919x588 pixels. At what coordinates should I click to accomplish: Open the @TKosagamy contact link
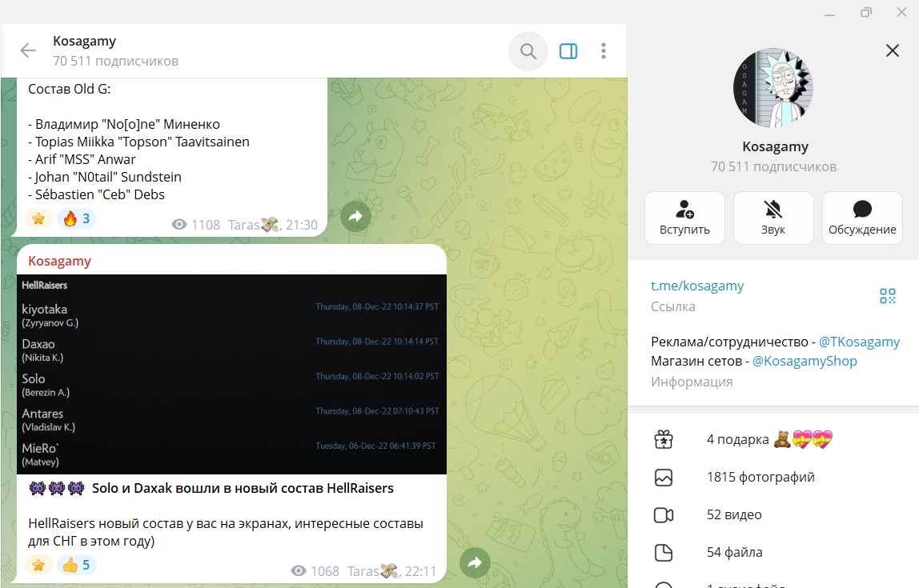pyautogui.click(x=859, y=342)
